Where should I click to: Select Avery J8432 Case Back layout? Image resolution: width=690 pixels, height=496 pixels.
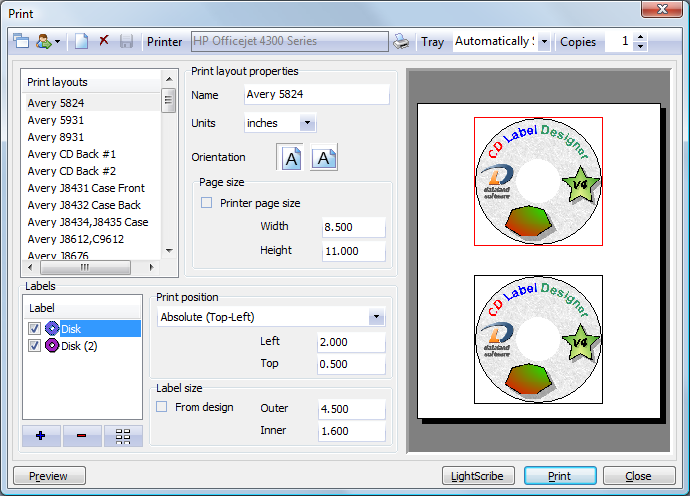pyautogui.click(x=91, y=205)
